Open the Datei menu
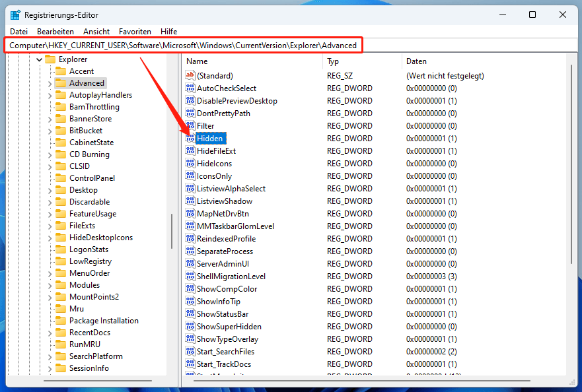 (18, 32)
